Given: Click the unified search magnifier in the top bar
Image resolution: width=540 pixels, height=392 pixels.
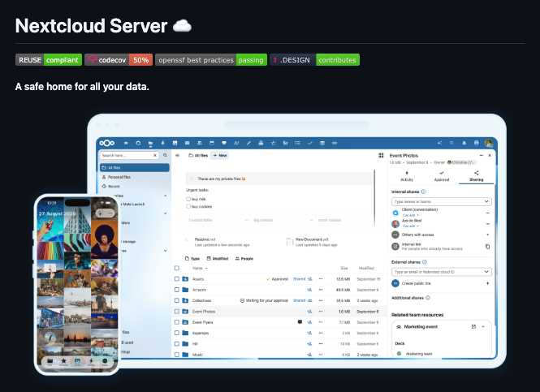Looking at the screenshot, I should click(x=451, y=143).
